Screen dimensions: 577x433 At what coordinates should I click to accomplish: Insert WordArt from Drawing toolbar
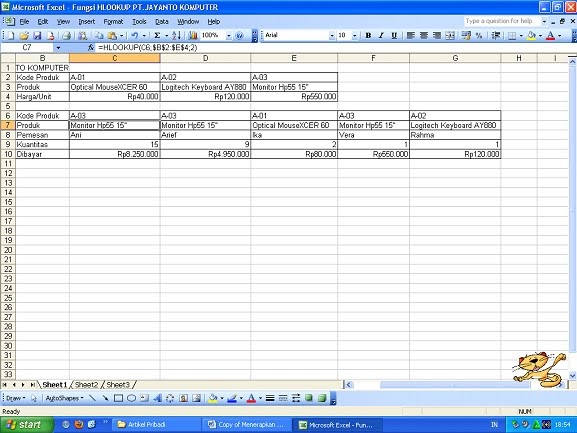(157, 398)
